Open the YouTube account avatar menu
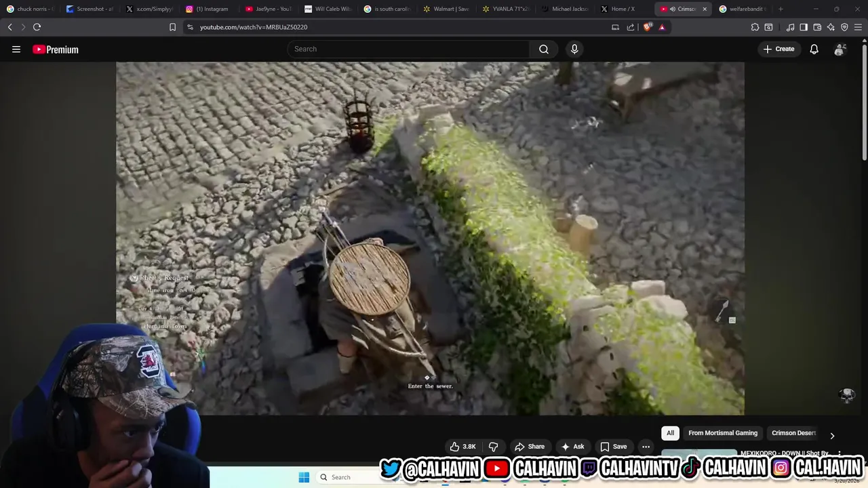The width and height of the screenshot is (868, 488). (x=840, y=49)
